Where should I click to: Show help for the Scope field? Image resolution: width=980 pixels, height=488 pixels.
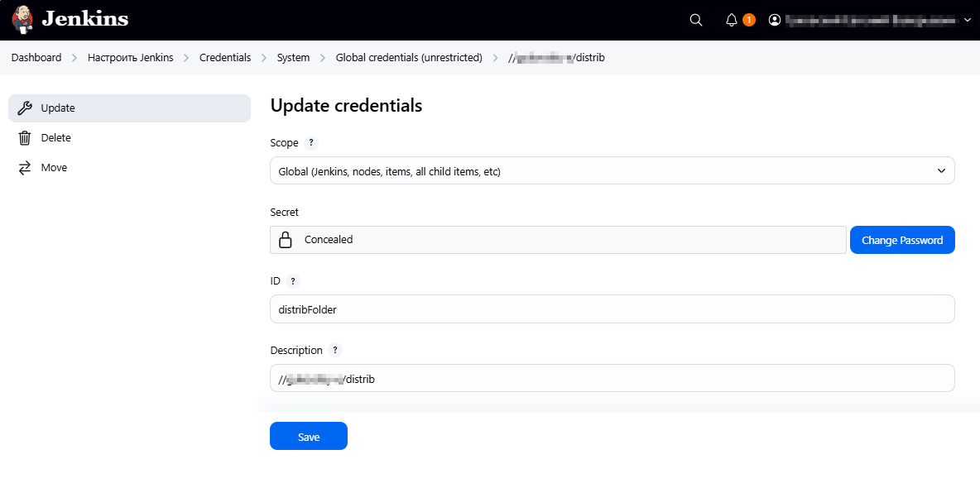311,143
